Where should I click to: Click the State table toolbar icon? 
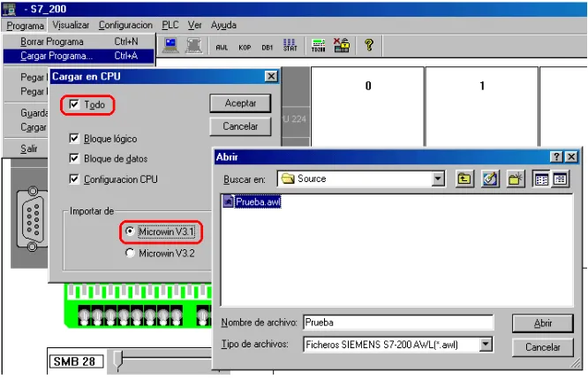coord(290,45)
